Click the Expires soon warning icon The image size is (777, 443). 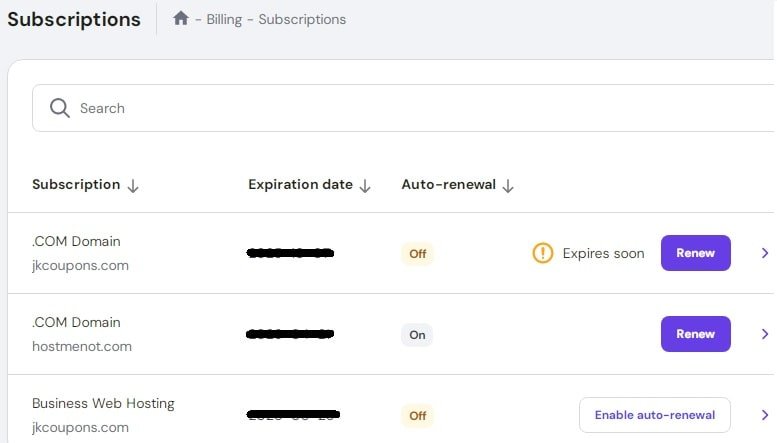click(x=542, y=253)
